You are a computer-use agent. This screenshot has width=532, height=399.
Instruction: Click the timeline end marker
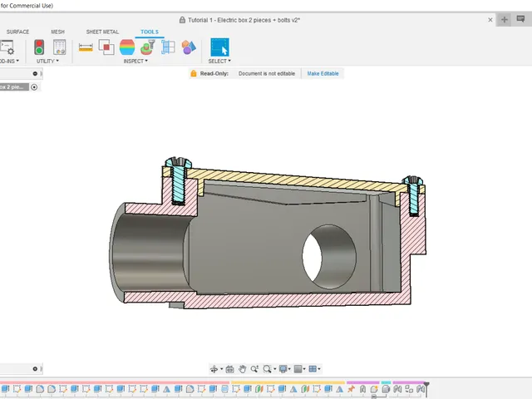pyautogui.click(x=426, y=389)
